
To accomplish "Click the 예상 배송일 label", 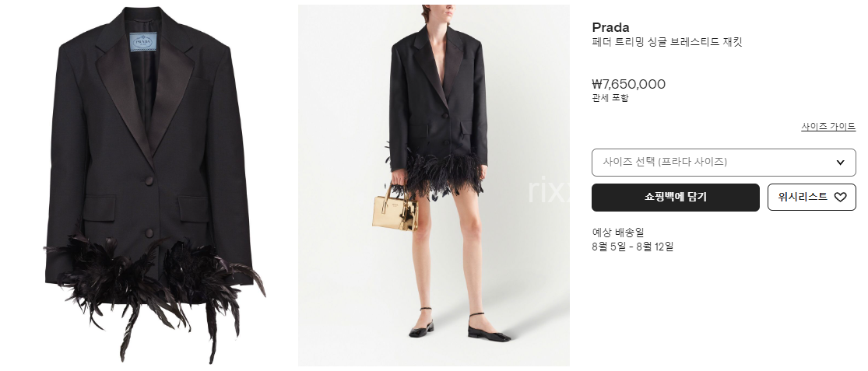I will (x=618, y=233).
